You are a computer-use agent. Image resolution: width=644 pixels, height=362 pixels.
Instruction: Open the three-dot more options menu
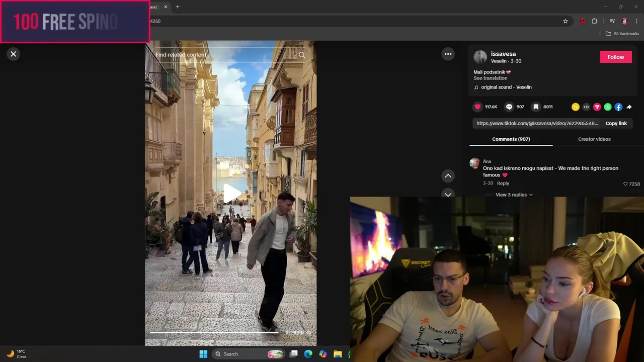point(448,54)
